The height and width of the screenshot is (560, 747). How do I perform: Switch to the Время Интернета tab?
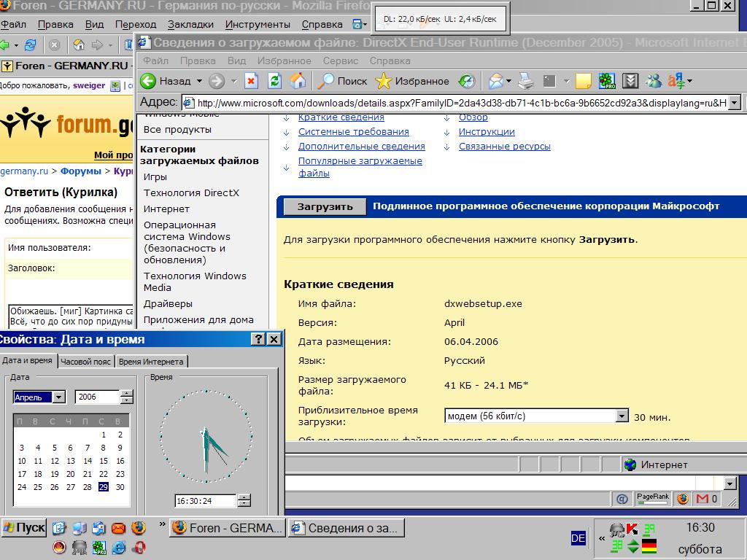(151, 362)
